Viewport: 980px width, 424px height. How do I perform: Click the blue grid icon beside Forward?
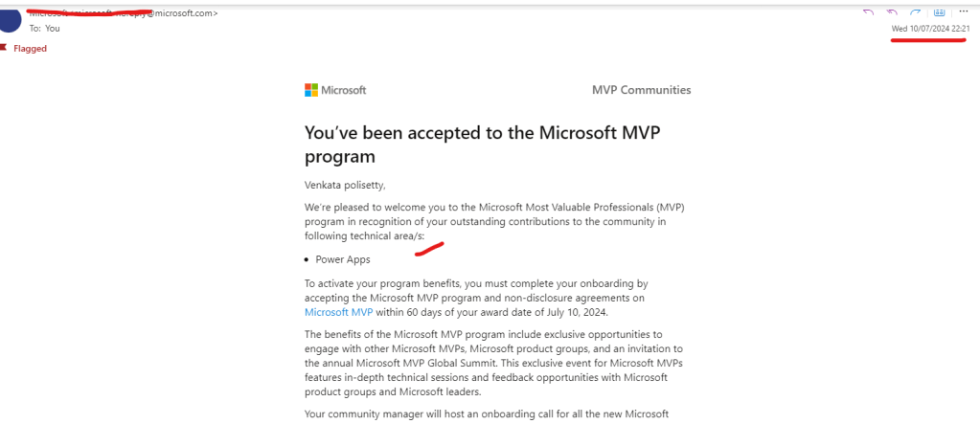click(x=940, y=12)
